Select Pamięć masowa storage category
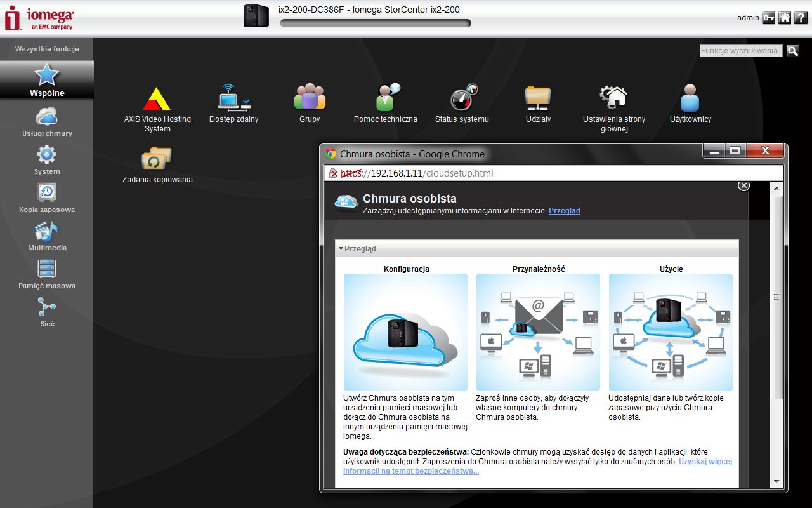Image resolution: width=812 pixels, height=508 pixels. tap(47, 274)
